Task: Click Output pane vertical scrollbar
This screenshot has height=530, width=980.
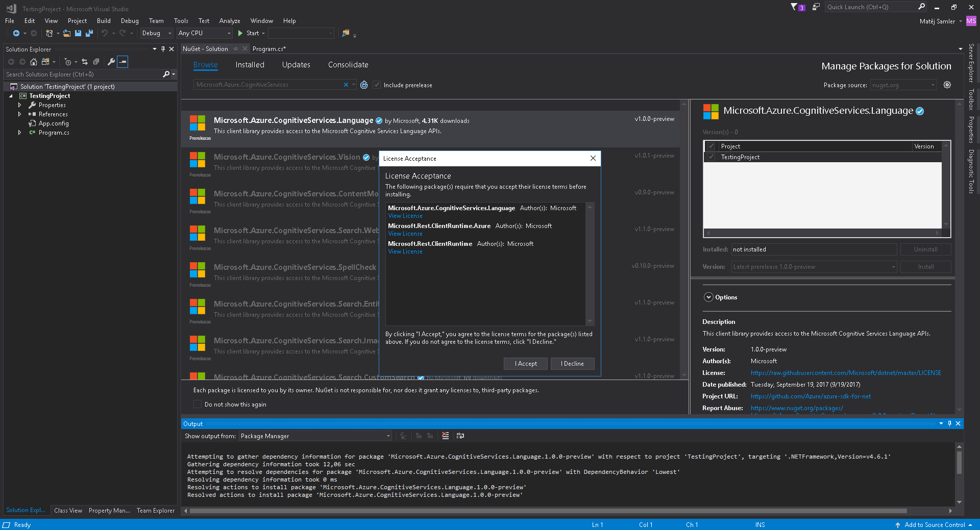Action: tap(959, 474)
